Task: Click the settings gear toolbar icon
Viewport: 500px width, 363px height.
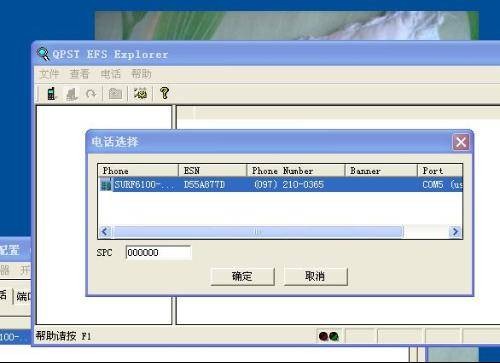Action: 140,94
